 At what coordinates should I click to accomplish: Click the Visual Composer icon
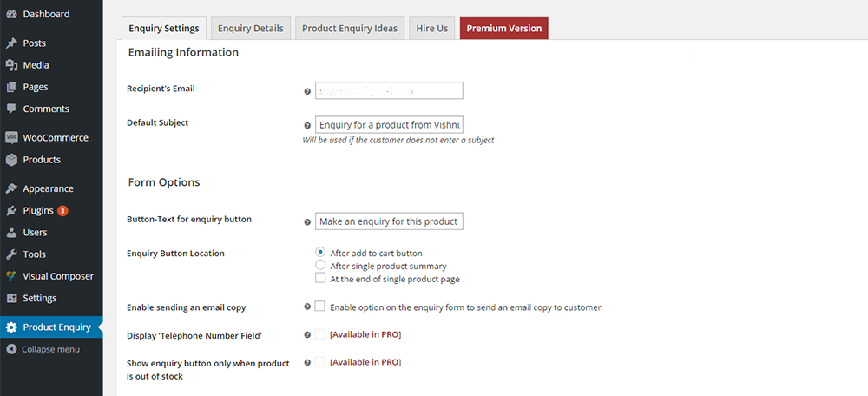[11, 276]
